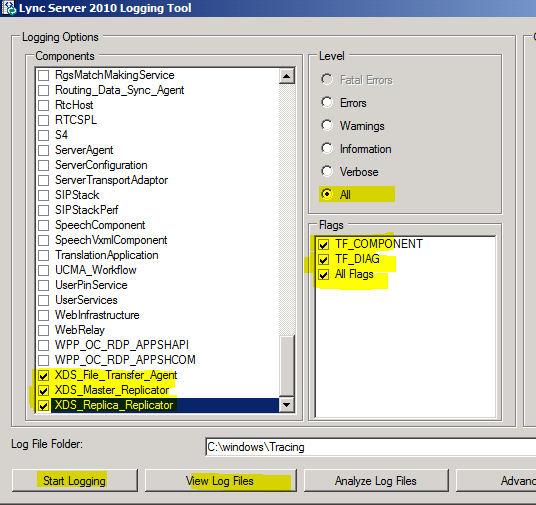This screenshot has width=536, height=505.
Task: Tick the RtcHost component checkbox
Action: [x=43, y=105]
